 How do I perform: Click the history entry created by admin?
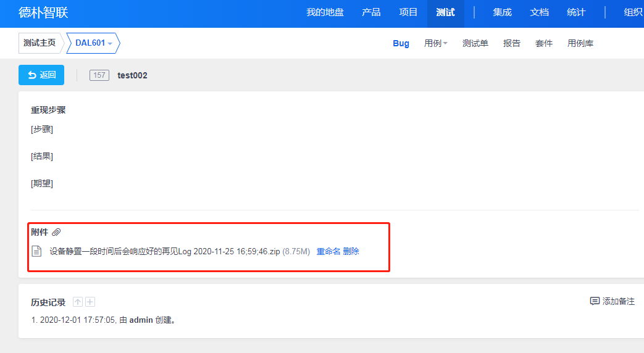click(x=104, y=320)
